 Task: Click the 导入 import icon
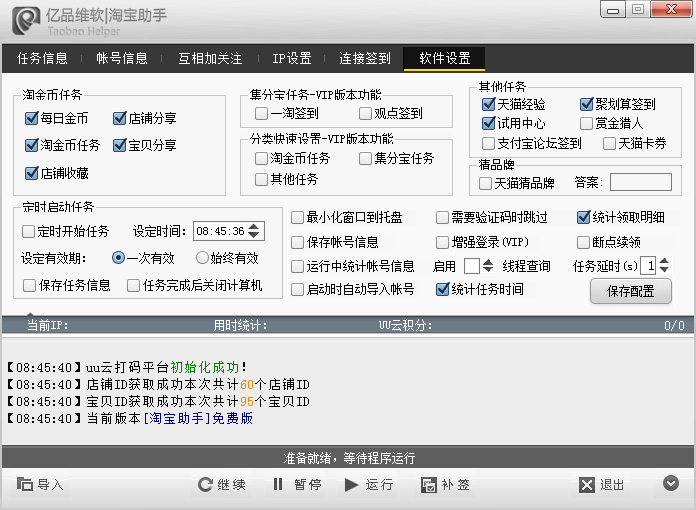[x=25, y=484]
